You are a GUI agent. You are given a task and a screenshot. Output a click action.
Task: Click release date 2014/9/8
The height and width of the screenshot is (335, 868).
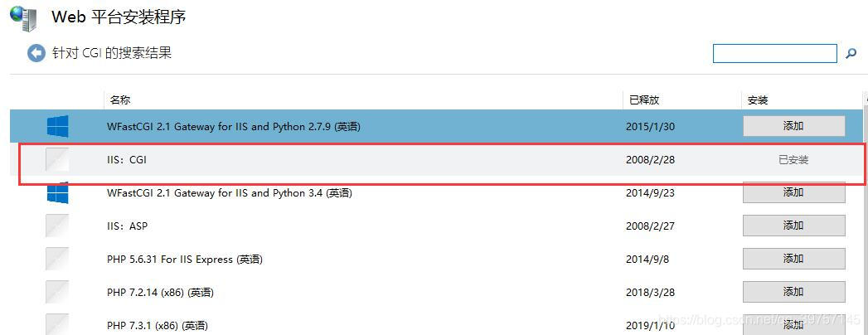pos(647,260)
